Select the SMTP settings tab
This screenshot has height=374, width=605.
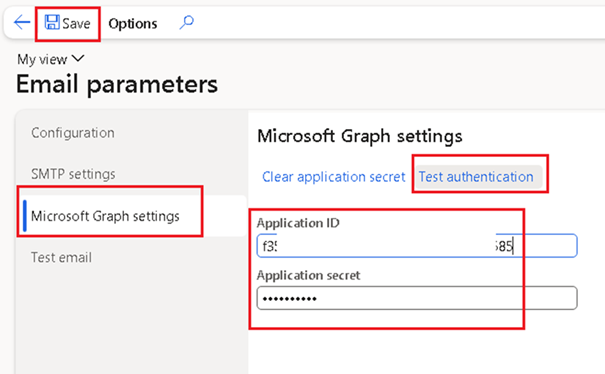coord(73,174)
